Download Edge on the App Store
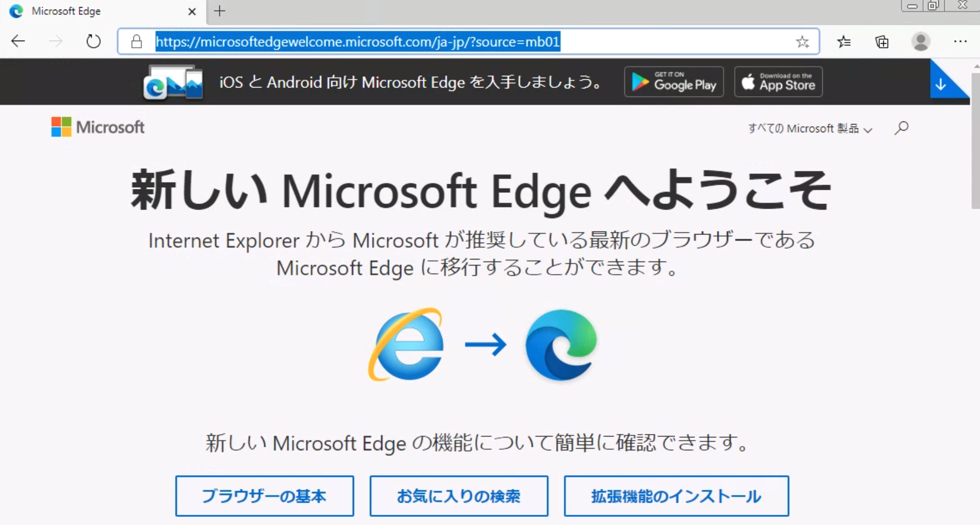 click(779, 81)
